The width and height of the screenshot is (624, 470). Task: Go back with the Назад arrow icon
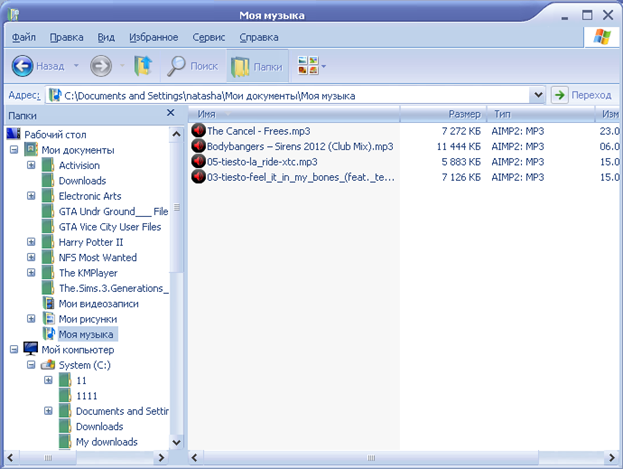(x=22, y=66)
